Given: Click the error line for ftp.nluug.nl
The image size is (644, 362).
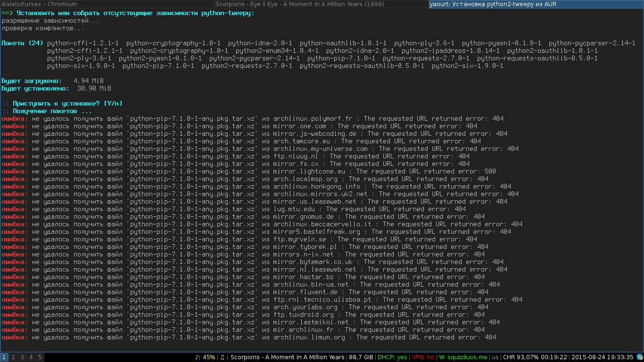Looking at the screenshot, I should 236,156.
